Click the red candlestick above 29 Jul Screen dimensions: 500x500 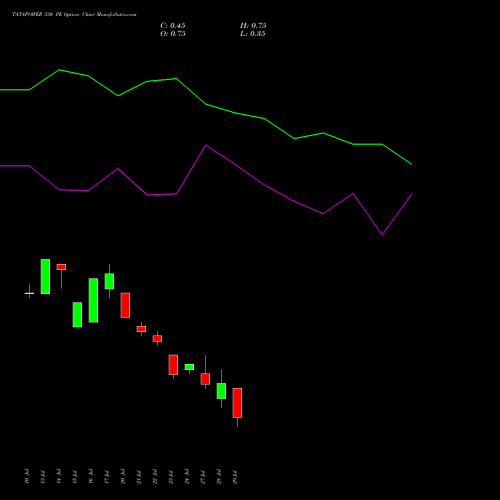point(237,403)
